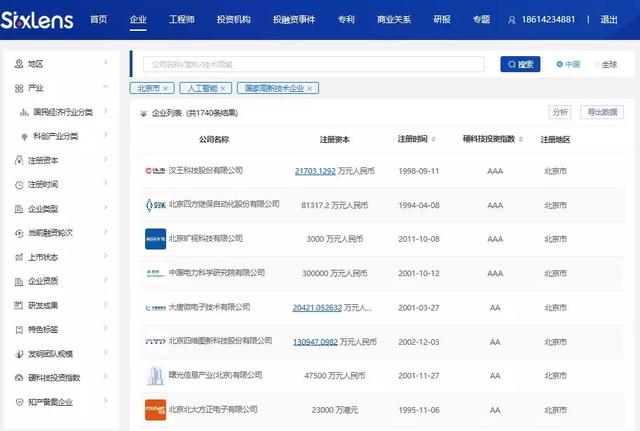The width and height of the screenshot is (640, 431).
Task: Click the 1998-09-11 registration date cell
Action: click(x=419, y=171)
